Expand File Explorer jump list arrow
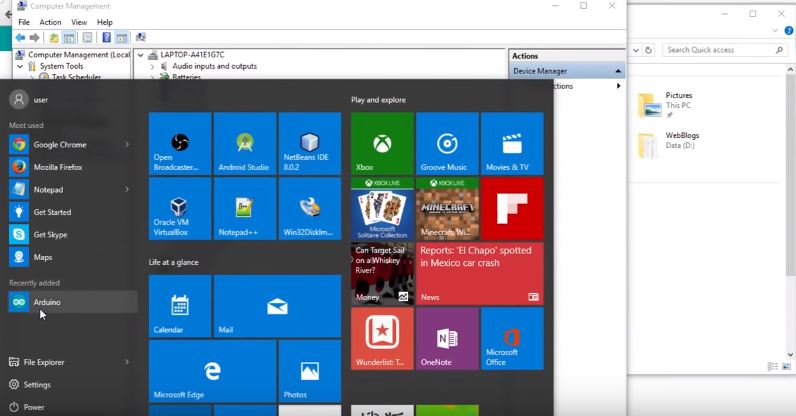 [x=127, y=362]
